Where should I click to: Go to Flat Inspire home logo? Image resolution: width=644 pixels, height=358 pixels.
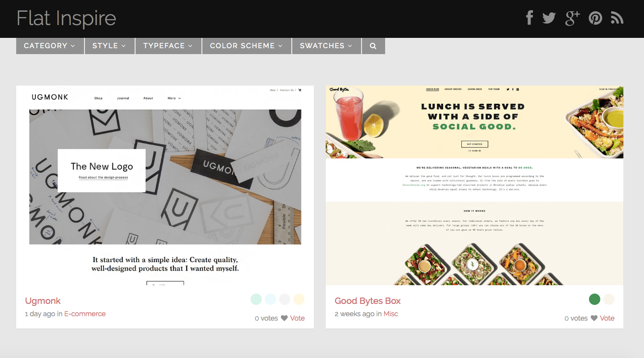coord(66,19)
